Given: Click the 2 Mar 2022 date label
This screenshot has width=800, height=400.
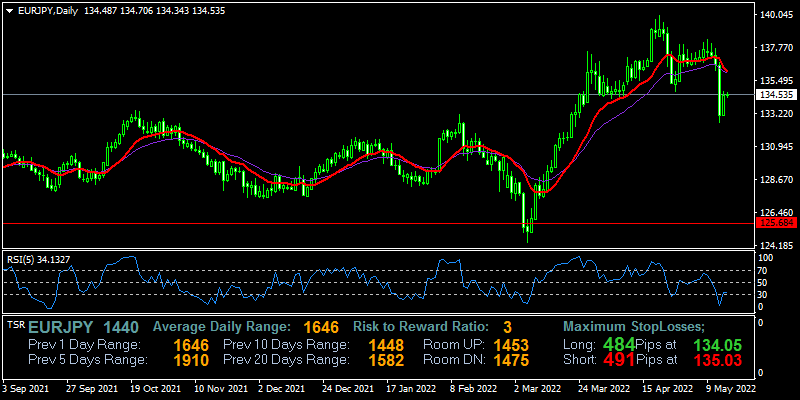Looking at the screenshot, I should click(538, 389).
